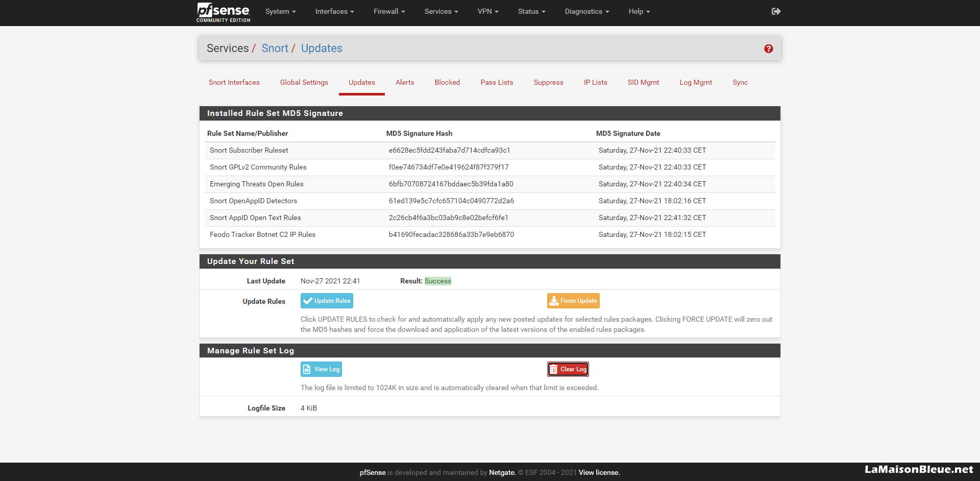
Task: Click Emerging Threats Open Rules row name
Action: tap(257, 184)
